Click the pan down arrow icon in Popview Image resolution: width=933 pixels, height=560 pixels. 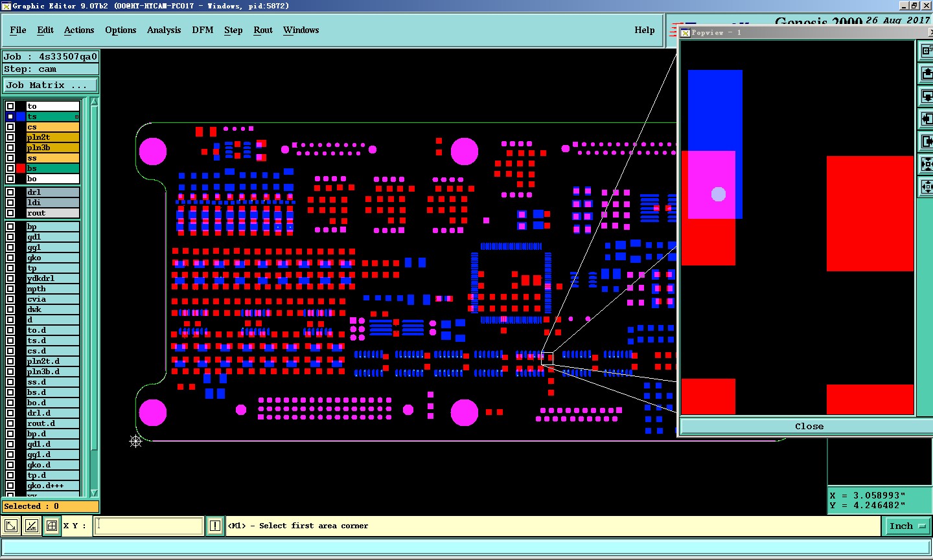point(927,96)
